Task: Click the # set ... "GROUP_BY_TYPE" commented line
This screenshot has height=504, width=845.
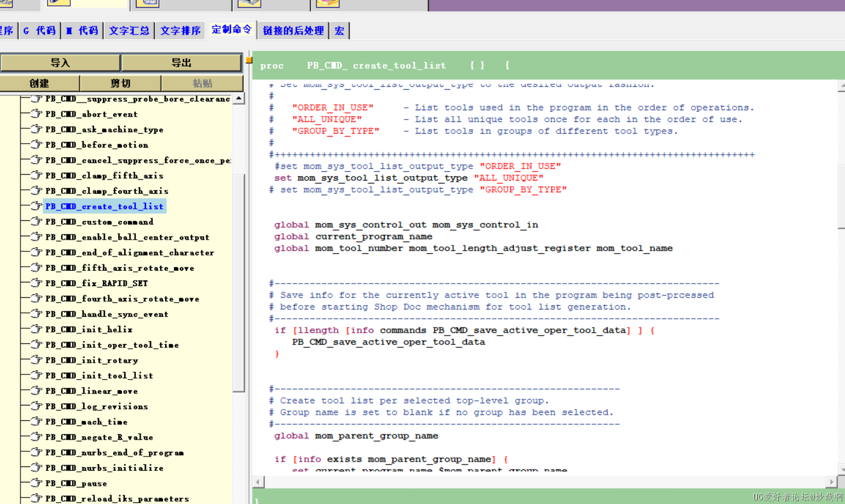Action: tap(417, 189)
